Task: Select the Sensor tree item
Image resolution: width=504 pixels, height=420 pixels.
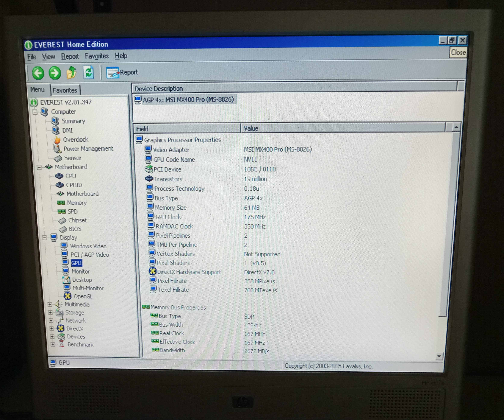Action: click(x=72, y=158)
